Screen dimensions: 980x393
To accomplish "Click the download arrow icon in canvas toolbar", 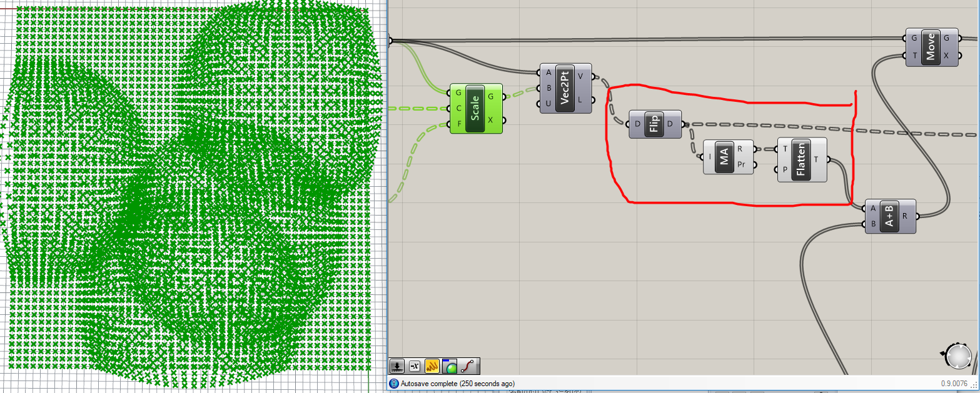I will [x=397, y=366].
